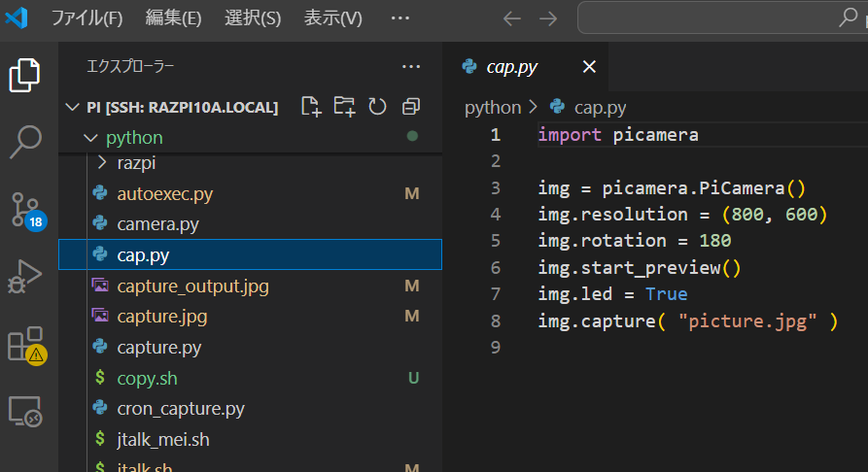Expand the razpi folder
The image size is (868, 472).
point(102,163)
